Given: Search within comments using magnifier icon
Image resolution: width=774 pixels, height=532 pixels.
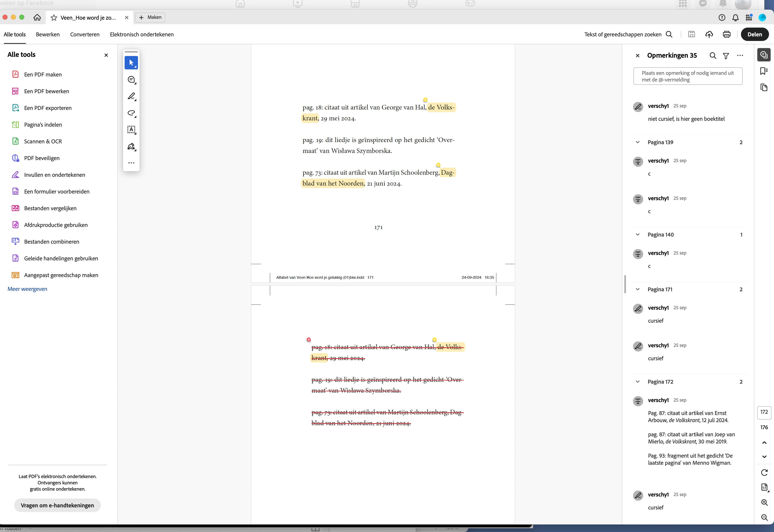Looking at the screenshot, I should [713, 56].
